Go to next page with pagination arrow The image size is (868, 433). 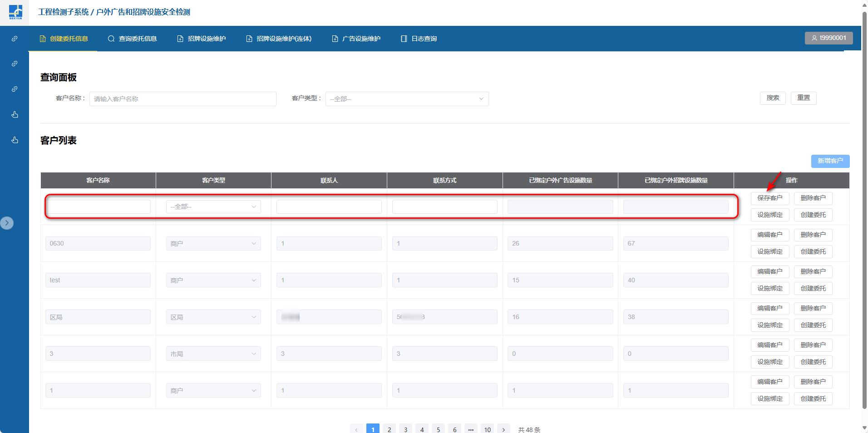coord(503,429)
